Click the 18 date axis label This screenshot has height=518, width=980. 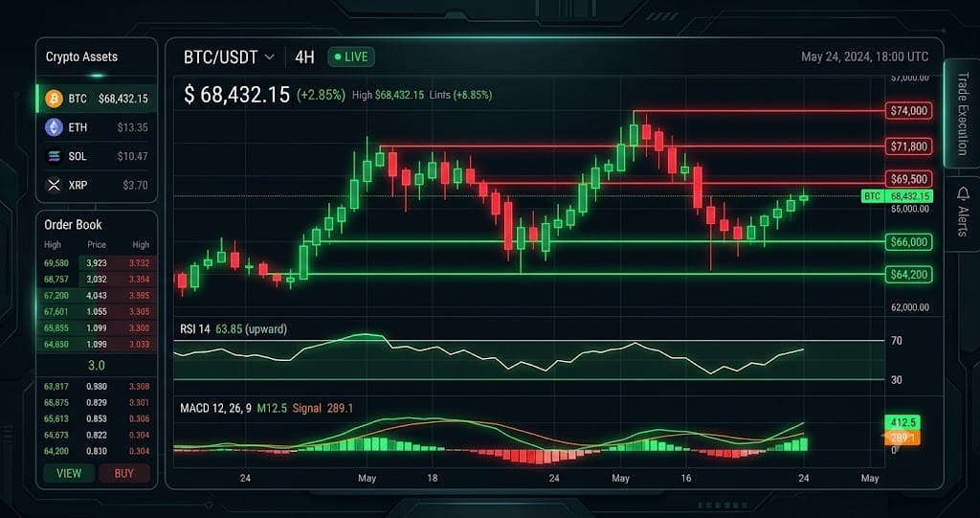[x=432, y=478]
